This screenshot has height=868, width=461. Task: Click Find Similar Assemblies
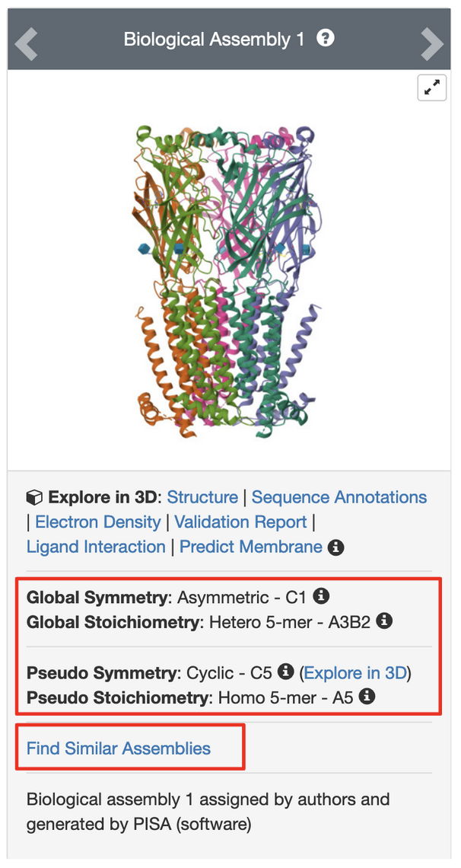pyautogui.click(x=119, y=748)
